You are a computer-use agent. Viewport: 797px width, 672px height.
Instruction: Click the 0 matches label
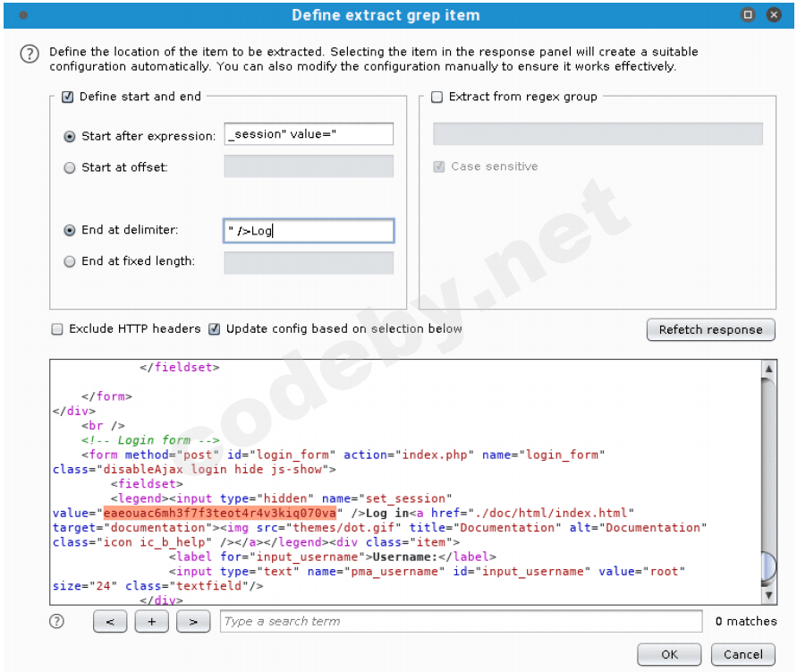[746, 621]
